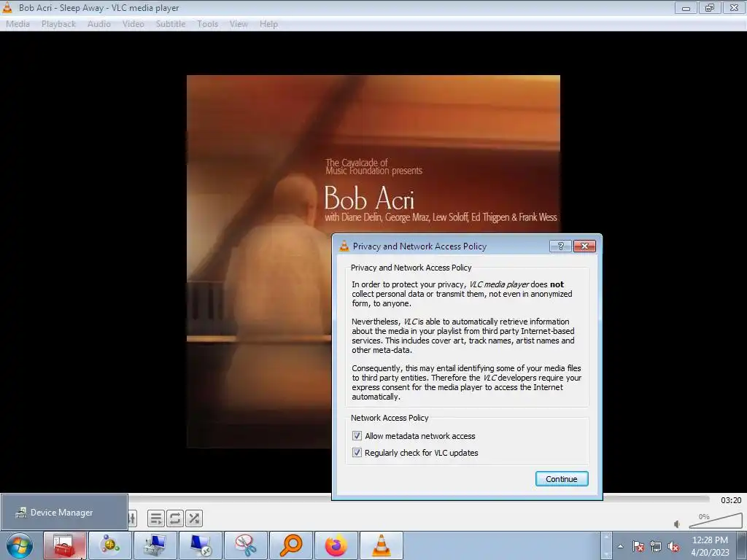This screenshot has height=560, width=747.
Task: Restore down the VLC media player window
Action: pyautogui.click(x=710, y=7)
